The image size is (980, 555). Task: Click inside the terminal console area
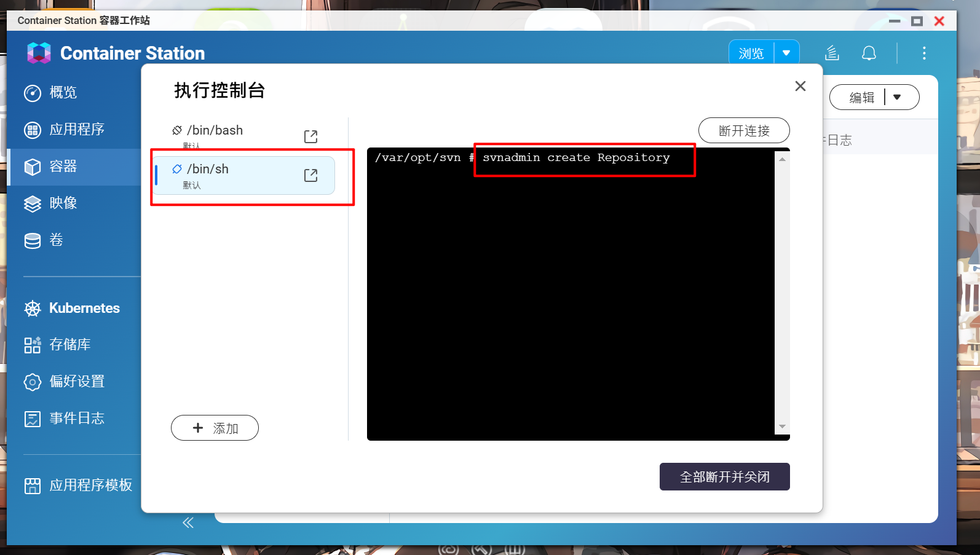[x=571, y=295]
